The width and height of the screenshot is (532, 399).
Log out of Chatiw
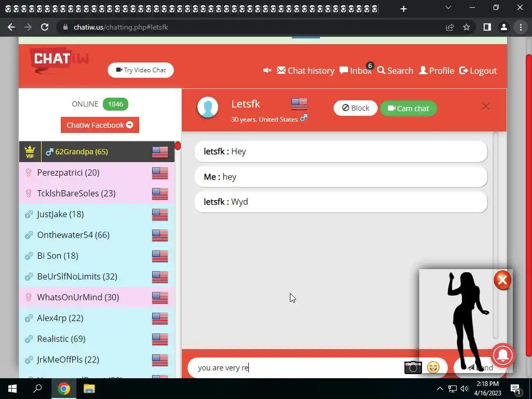tap(478, 71)
